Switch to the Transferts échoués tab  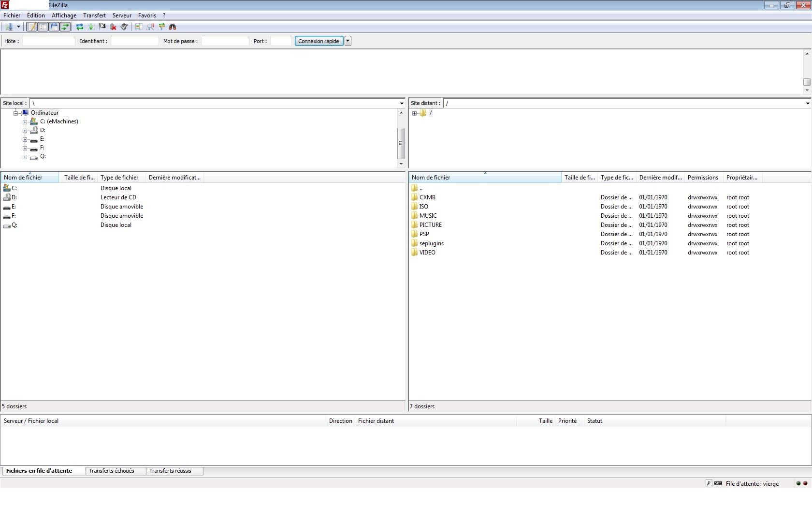pyautogui.click(x=112, y=471)
